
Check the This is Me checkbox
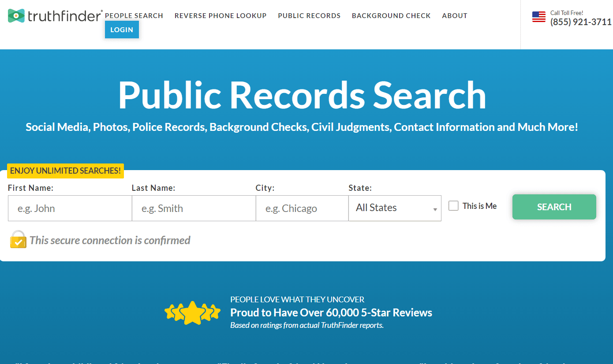pos(453,206)
